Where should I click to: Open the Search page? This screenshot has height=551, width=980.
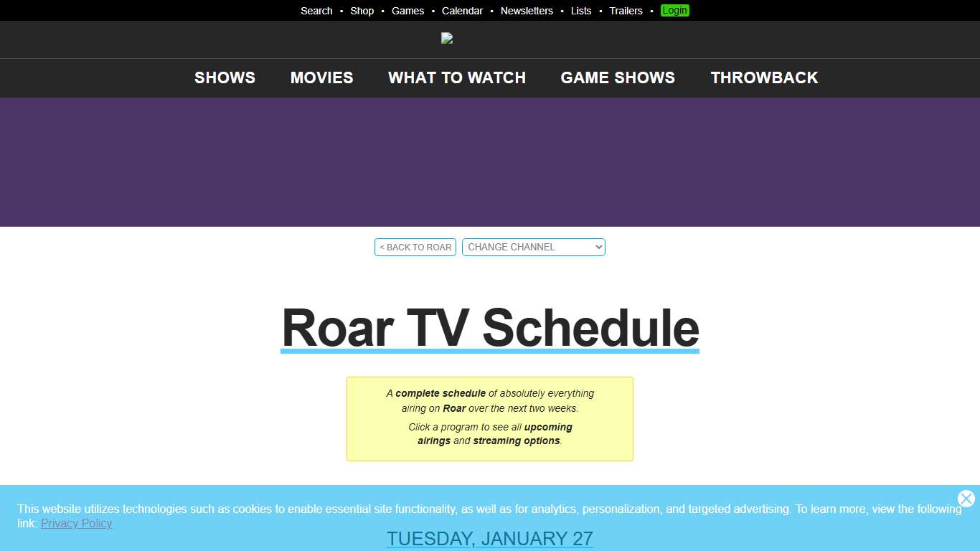(x=316, y=11)
